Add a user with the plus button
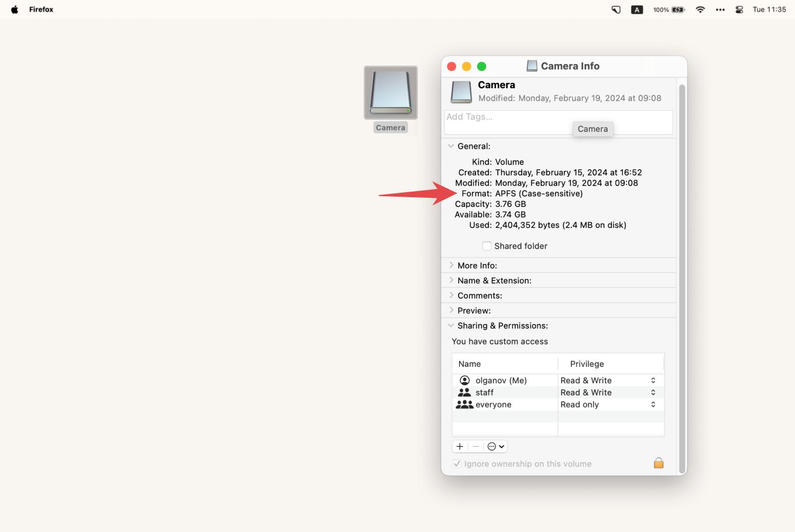This screenshot has width=795, height=532. click(460, 446)
